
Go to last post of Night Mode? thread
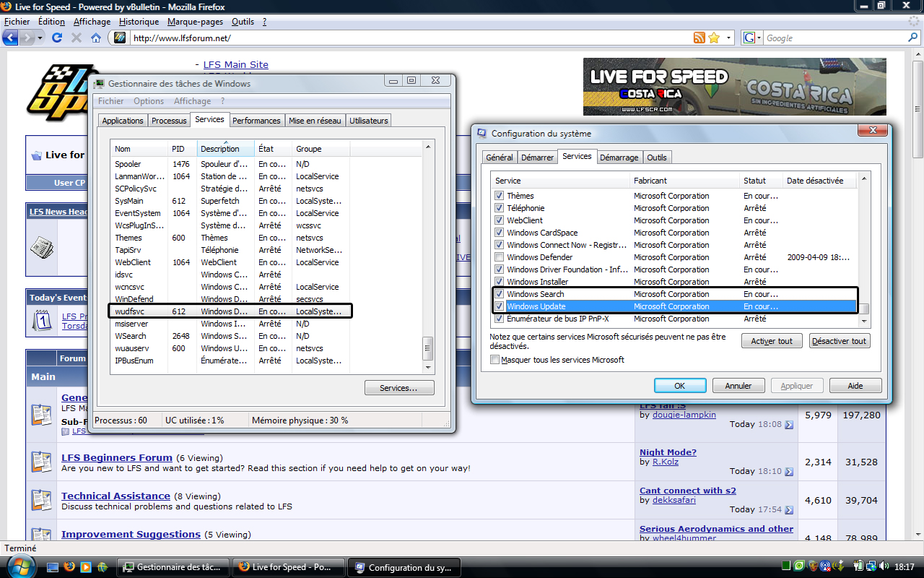(x=789, y=471)
